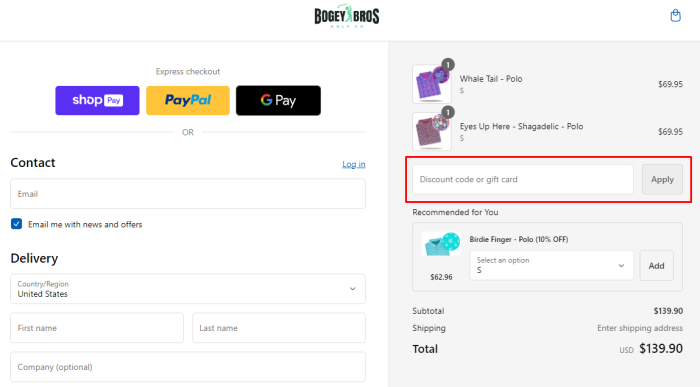The image size is (700, 387).
Task: Click the Recommended for You heading
Action: tap(455, 212)
